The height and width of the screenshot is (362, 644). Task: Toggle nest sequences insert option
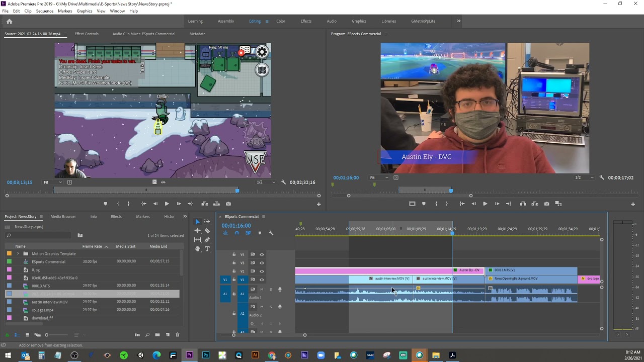click(225, 233)
